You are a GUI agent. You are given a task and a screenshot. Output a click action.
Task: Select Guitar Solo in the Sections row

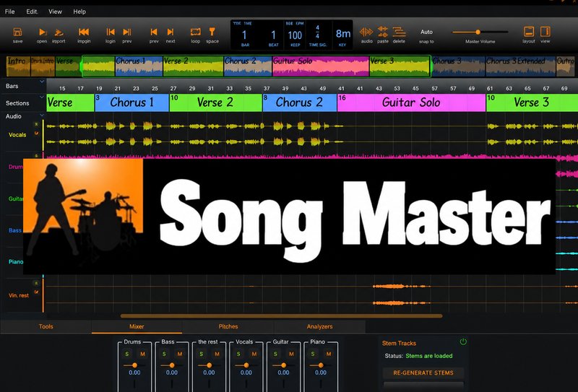(x=411, y=103)
